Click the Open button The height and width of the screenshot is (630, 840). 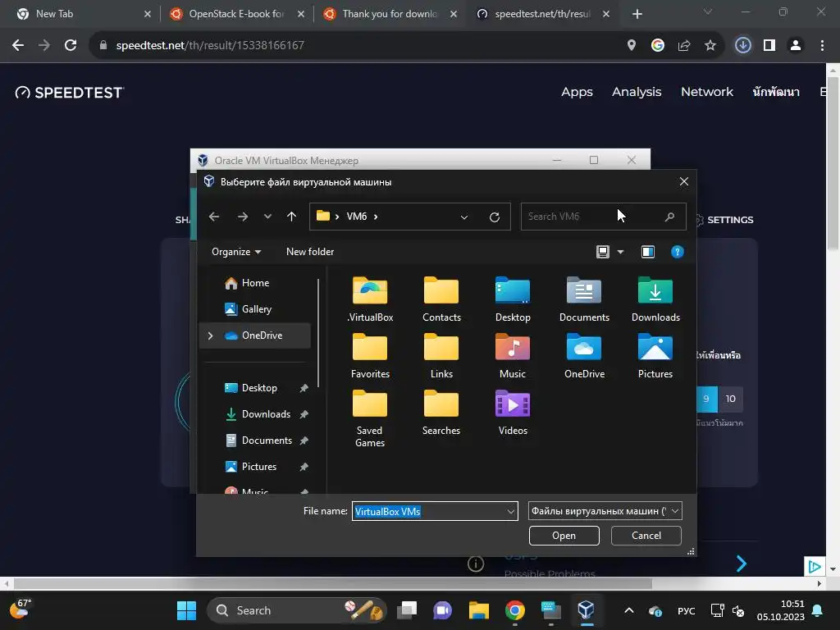point(564,536)
